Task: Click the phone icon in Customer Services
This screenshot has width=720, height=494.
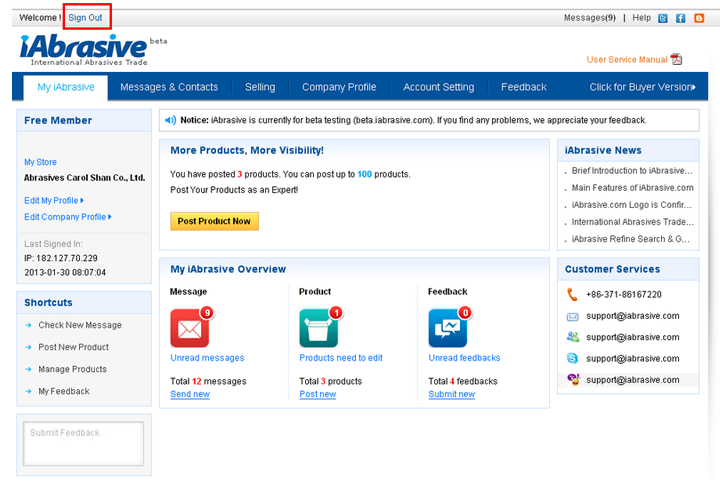Action: pos(572,294)
